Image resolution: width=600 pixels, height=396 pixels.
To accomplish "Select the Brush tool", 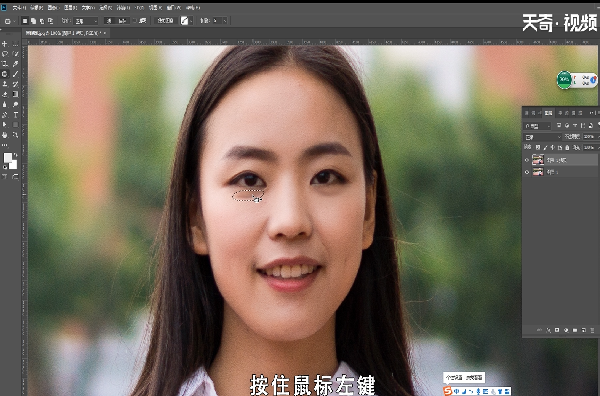I will pyautogui.click(x=15, y=74).
